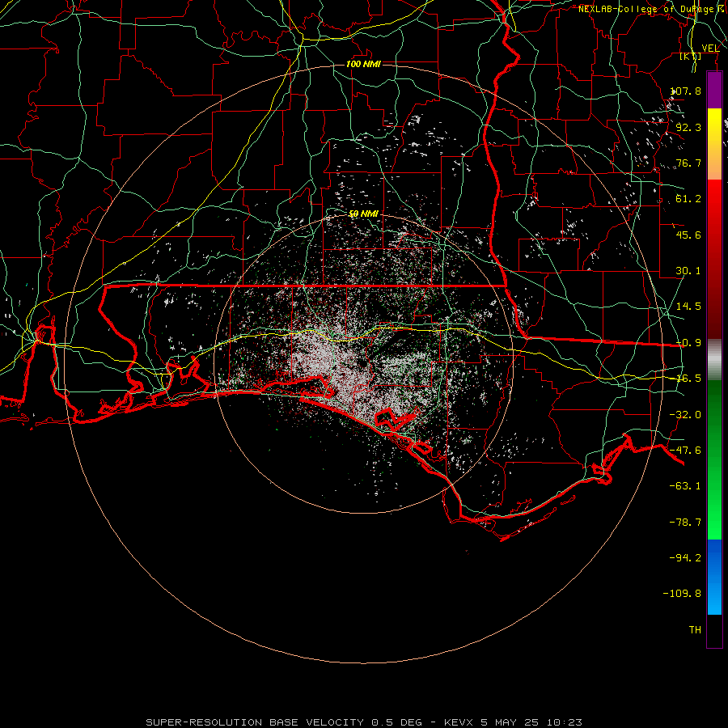Click the blue segment of the velocity color bar
The image size is (728, 728).
point(714,577)
